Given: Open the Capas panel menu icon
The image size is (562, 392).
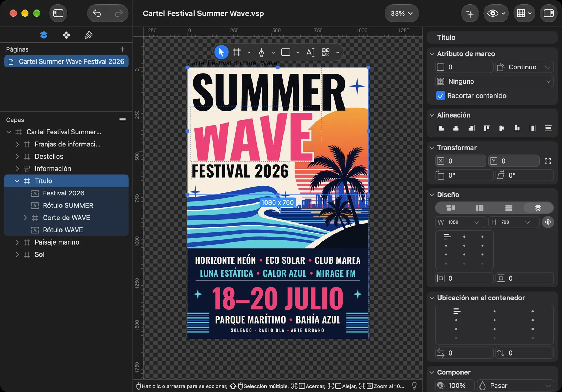Looking at the screenshot, I should [123, 120].
